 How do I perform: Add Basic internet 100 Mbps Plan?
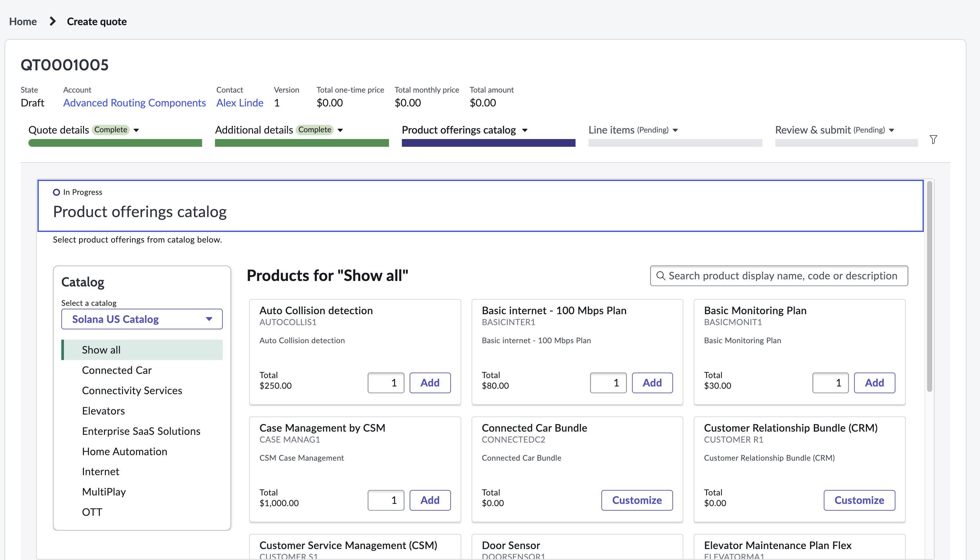[x=652, y=383]
